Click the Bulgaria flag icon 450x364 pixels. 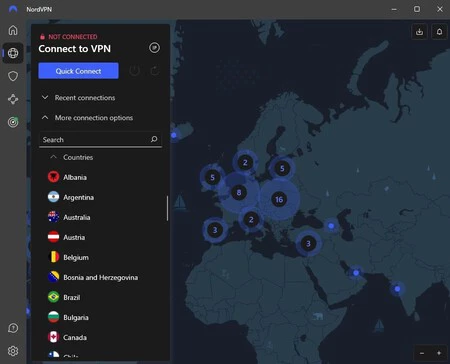[53, 317]
